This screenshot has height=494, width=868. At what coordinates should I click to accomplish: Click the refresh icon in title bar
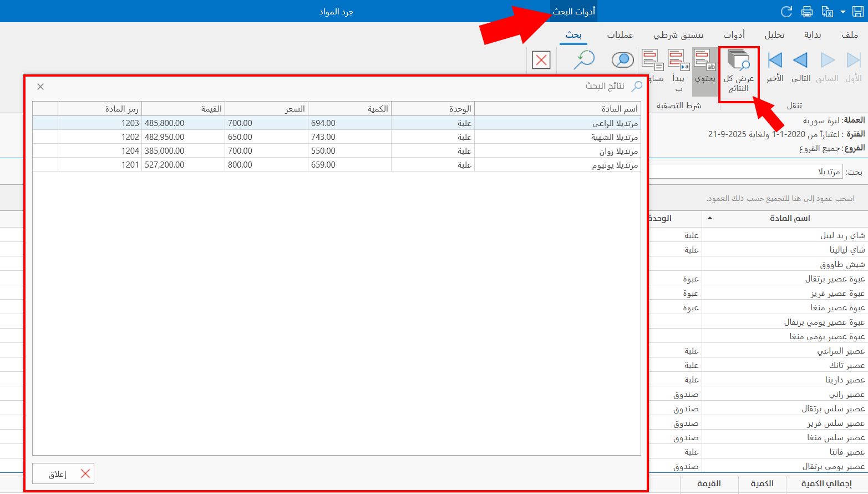pyautogui.click(x=786, y=12)
